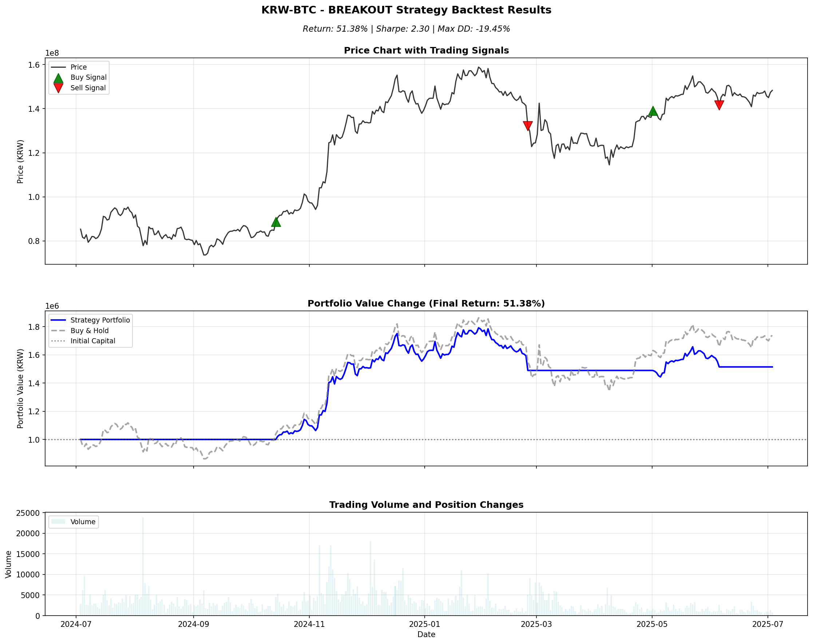Click the Buy & Hold legend entry
Viewport: 813px width, 644px height.
point(89,331)
